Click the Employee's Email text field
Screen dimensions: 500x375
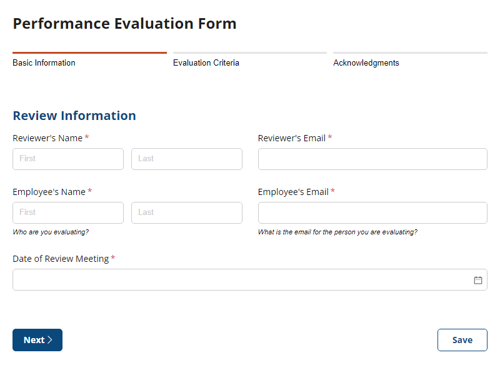point(373,213)
